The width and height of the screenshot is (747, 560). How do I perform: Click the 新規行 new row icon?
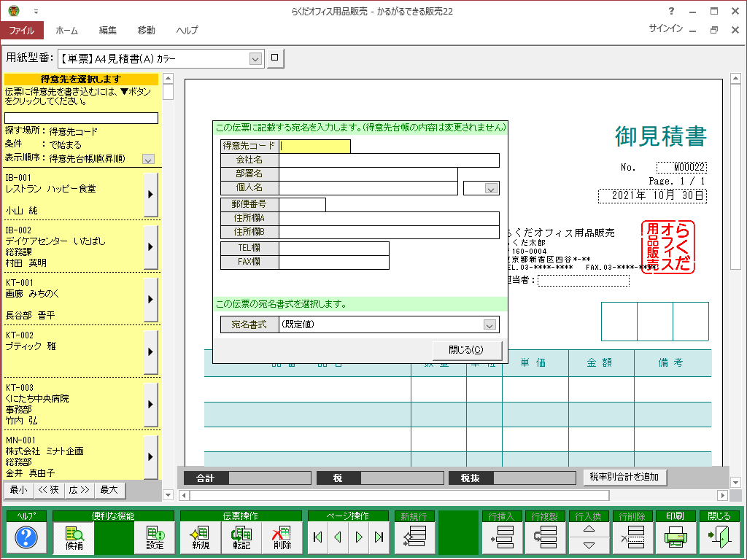point(414,537)
